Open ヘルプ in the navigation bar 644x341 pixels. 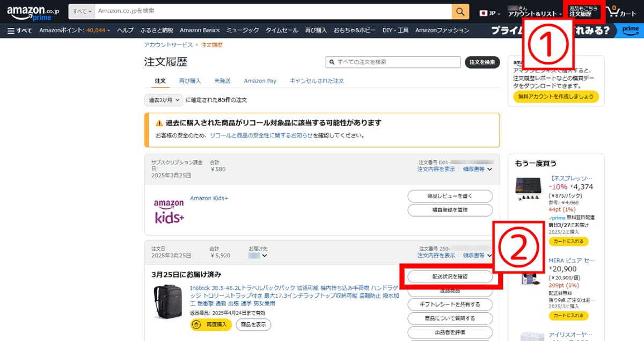125,31
